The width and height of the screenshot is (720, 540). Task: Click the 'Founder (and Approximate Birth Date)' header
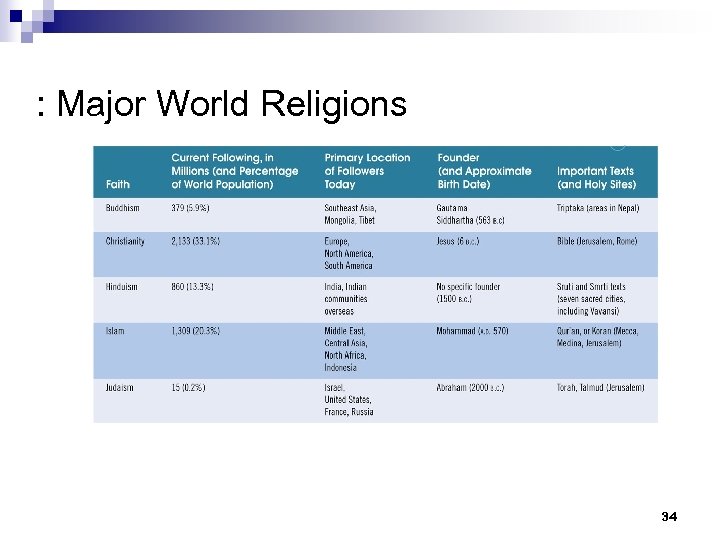click(x=484, y=171)
